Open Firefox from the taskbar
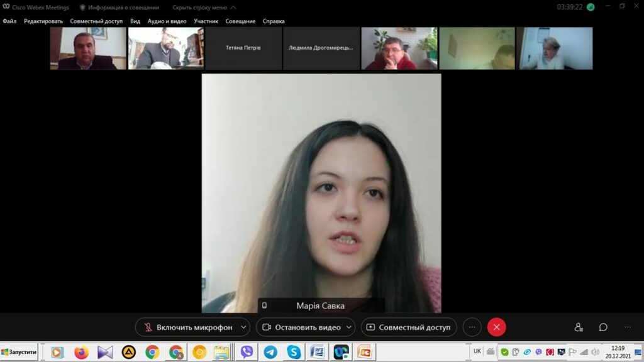644x362 pixels. click(x=81, y=352)
